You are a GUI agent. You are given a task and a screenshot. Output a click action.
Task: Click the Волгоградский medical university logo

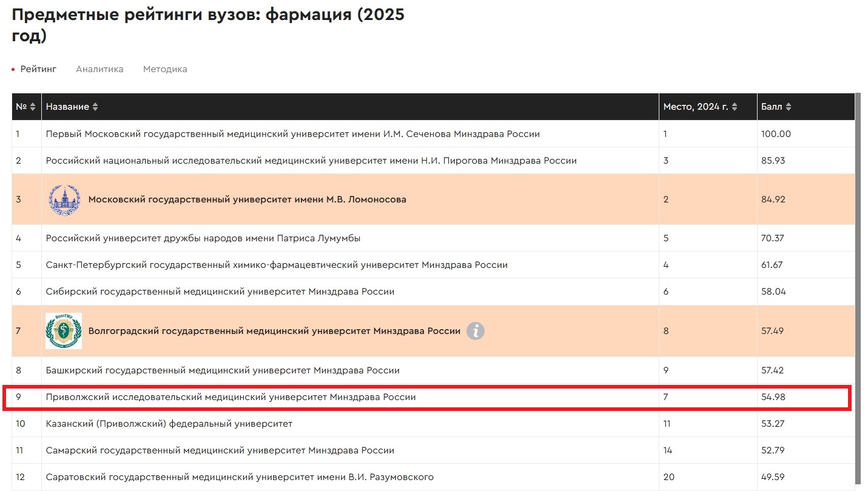tap(64, 331)
